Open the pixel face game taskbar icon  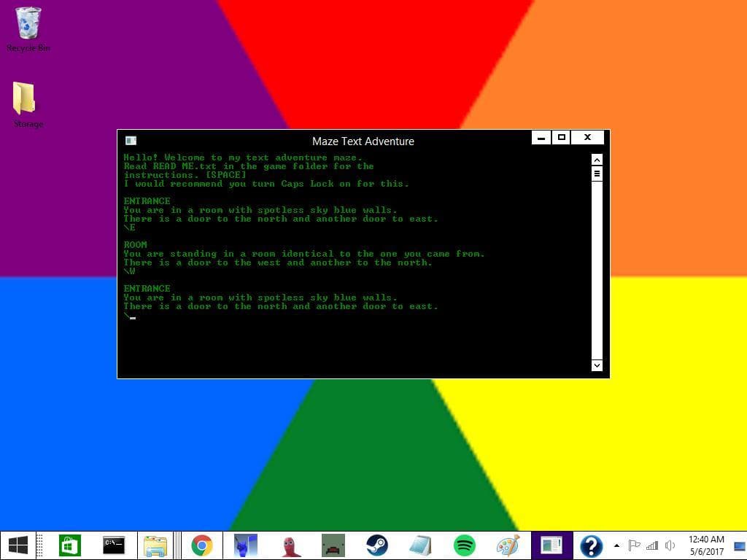(333, 545)
